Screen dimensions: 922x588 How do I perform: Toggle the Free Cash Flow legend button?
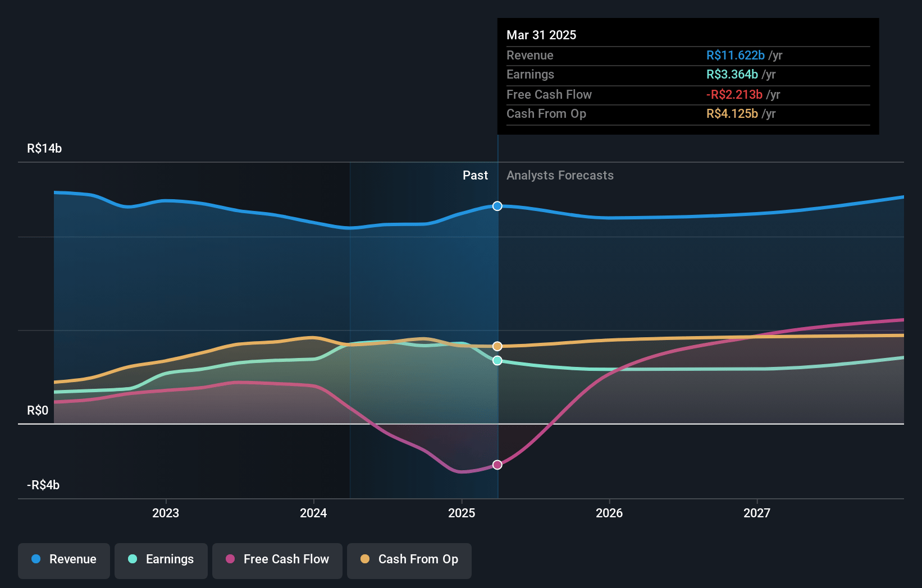[x=277, y=561]
